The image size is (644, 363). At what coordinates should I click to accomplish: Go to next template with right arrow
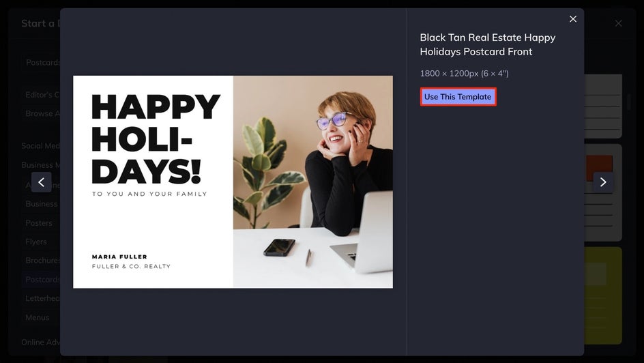(603, 182)
